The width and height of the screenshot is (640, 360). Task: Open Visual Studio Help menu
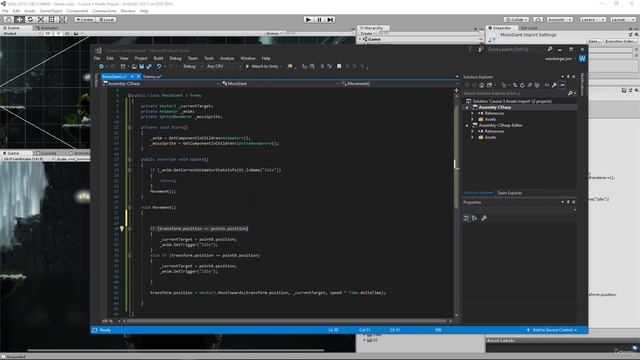(266, 58)
